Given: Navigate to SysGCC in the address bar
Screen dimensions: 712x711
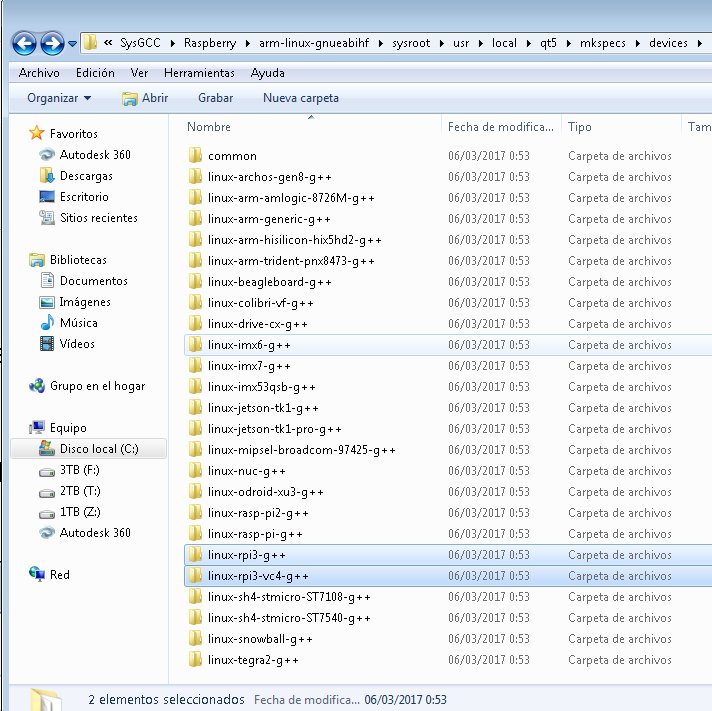Looking at the screenshot, I should (x=140, y=43).
